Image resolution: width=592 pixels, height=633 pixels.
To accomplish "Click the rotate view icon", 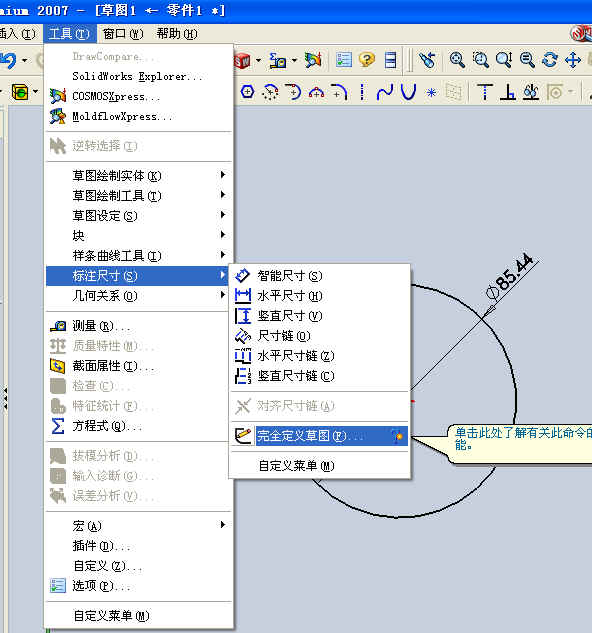I will [x=550, y=60].
